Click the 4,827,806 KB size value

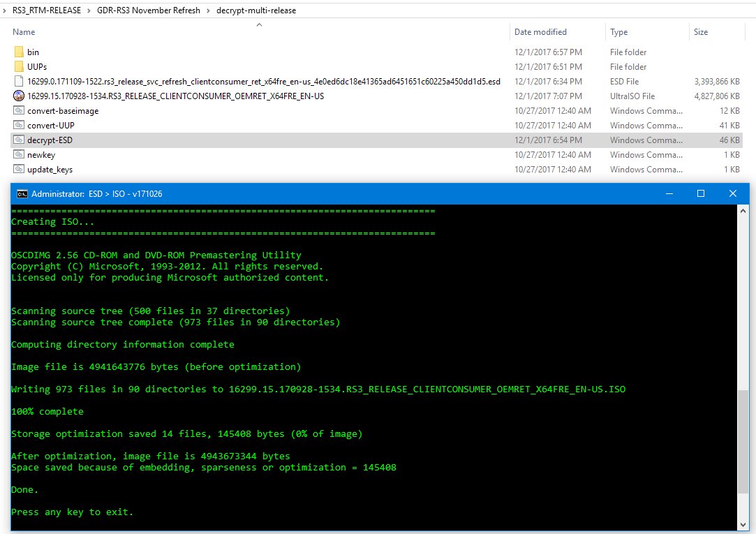click(716, 96)
